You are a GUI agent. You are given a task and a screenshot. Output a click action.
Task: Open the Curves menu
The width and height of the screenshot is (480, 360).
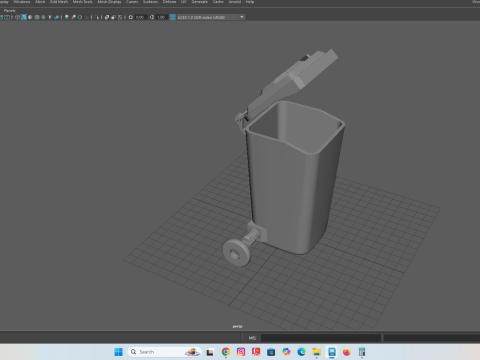(x=132, y=2)
